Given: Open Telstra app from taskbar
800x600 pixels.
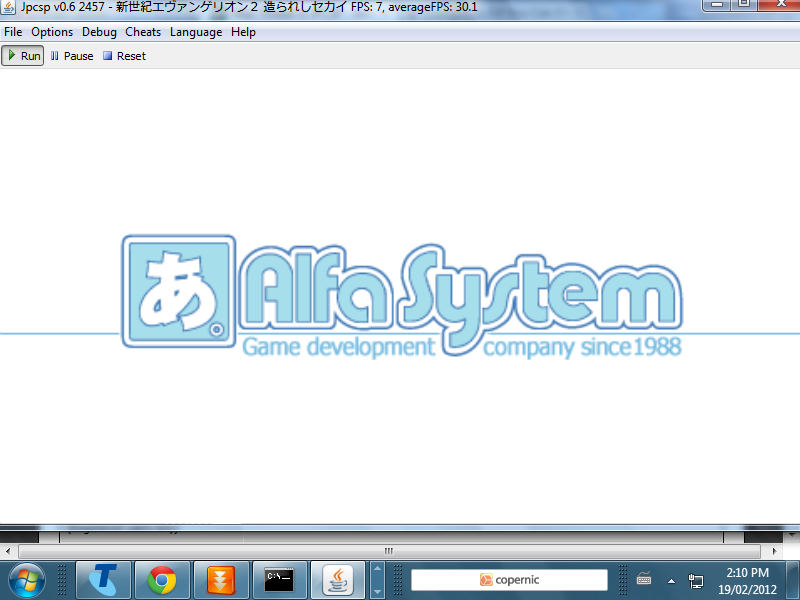Looking at the screenshot, I should 104,580.
